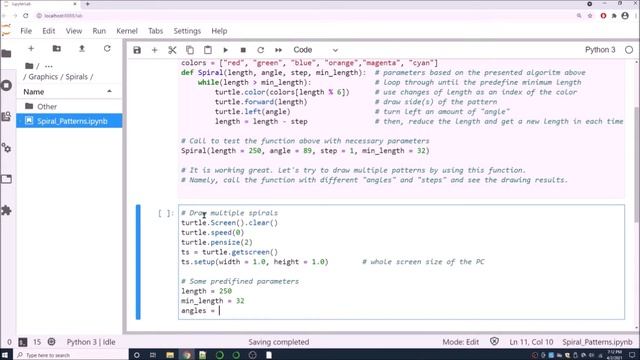The height and width of the screenshot is (360, 640).
Task: Create a new folder in file browser
Action: click(57, 49)
